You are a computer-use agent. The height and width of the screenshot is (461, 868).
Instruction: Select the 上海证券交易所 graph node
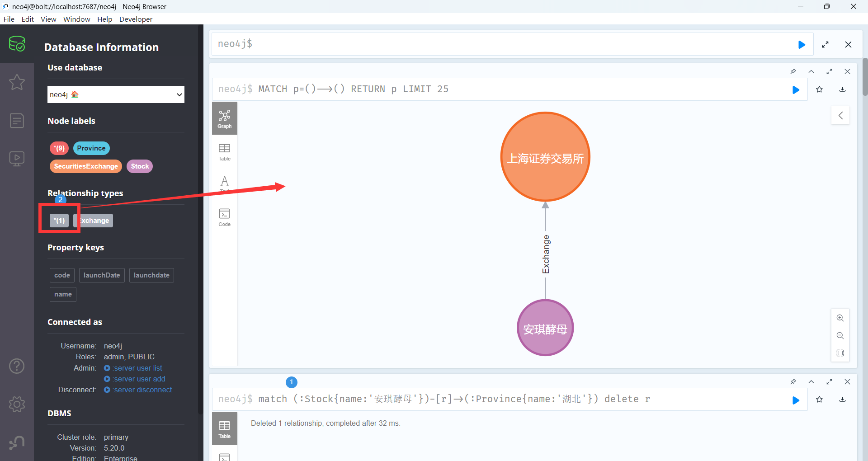(x=545, y=157)
